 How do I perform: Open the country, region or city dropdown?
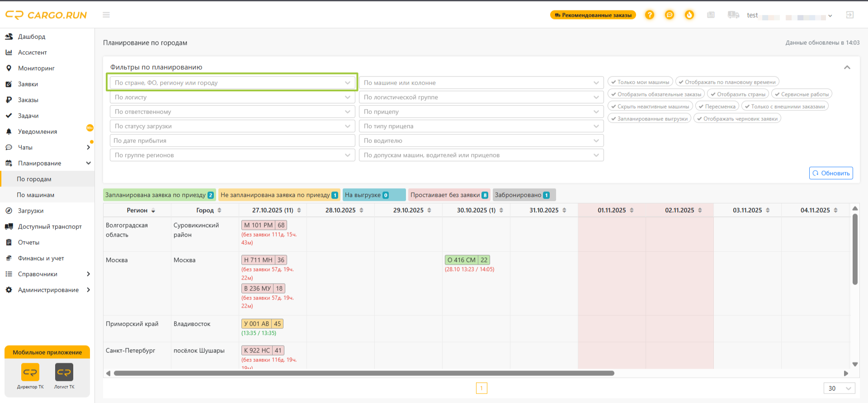[232, 83]
